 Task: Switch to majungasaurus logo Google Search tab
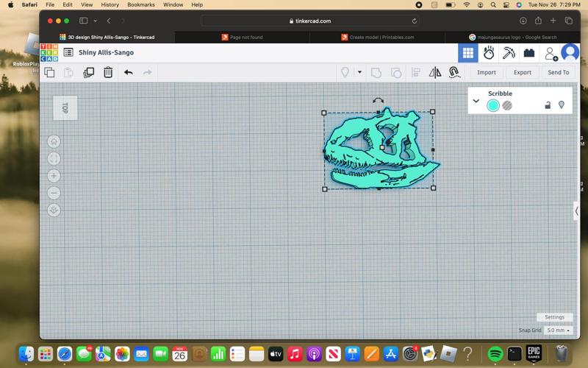pyautogui.click(x=512, y=38)
